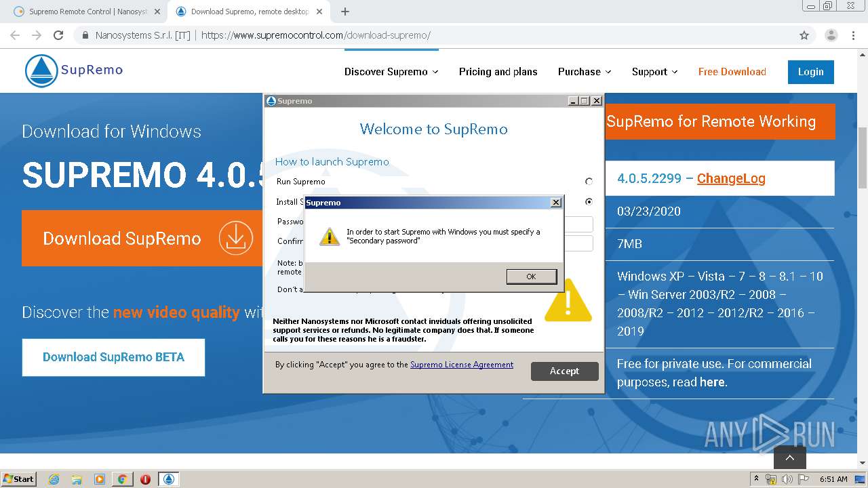The image size is (868, 488).
Task: Select the Install Supremo radio button
Action: pyautogui.click(x=589, y=201)
